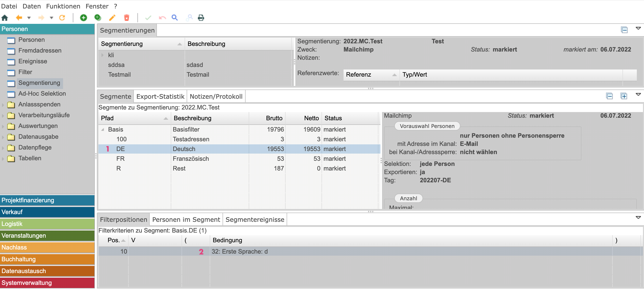Expand the Anlassspenden folder
The image size is (644, 290).
[3, 105]
